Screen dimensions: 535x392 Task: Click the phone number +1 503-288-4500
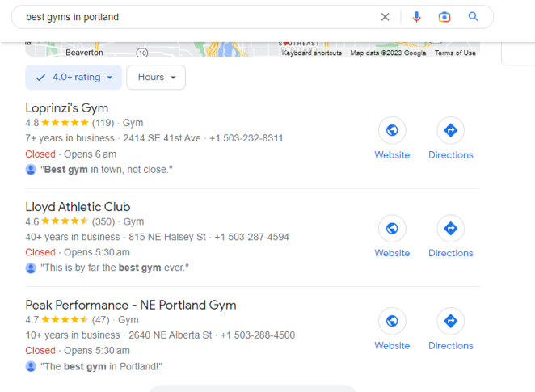tap(258, 335)
